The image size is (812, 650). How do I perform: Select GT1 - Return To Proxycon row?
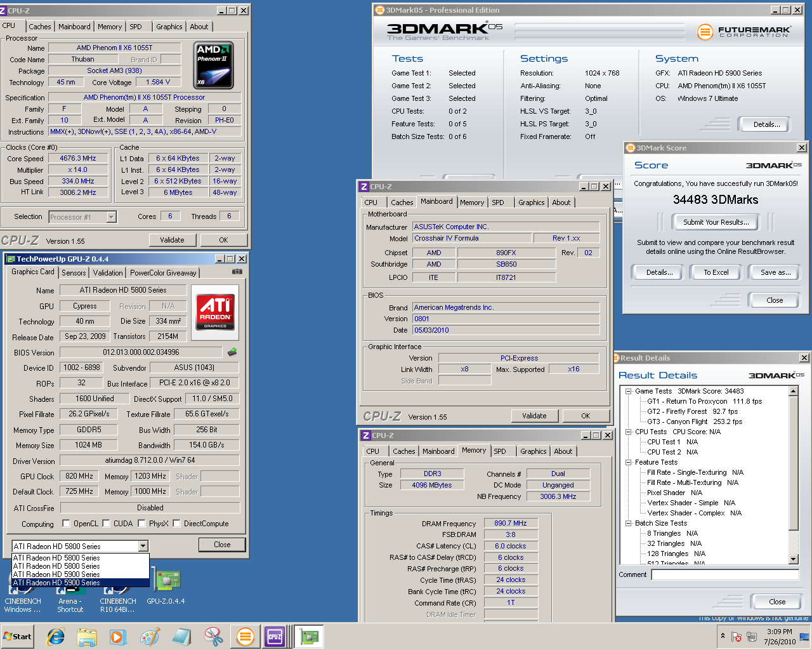(704, 401)
